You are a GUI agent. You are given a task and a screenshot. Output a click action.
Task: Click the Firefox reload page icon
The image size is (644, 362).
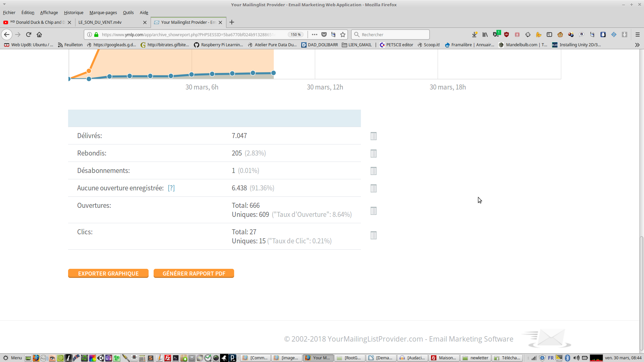29,35
